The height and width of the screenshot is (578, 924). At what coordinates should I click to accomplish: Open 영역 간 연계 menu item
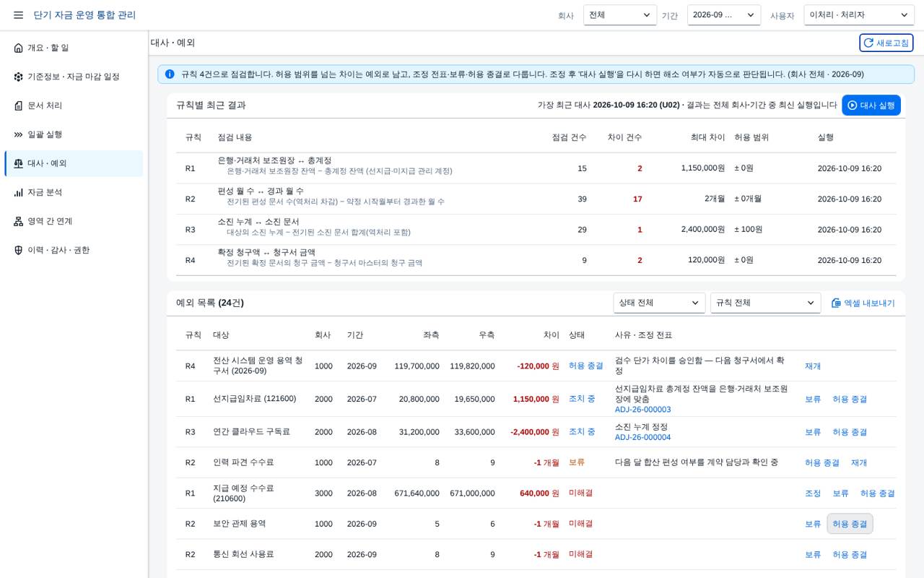pos(74,221)
